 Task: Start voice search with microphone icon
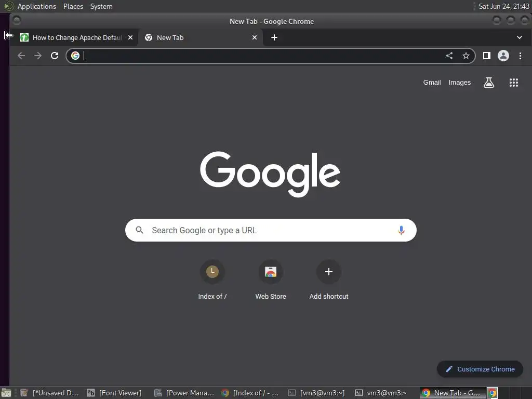coord(401,230)
